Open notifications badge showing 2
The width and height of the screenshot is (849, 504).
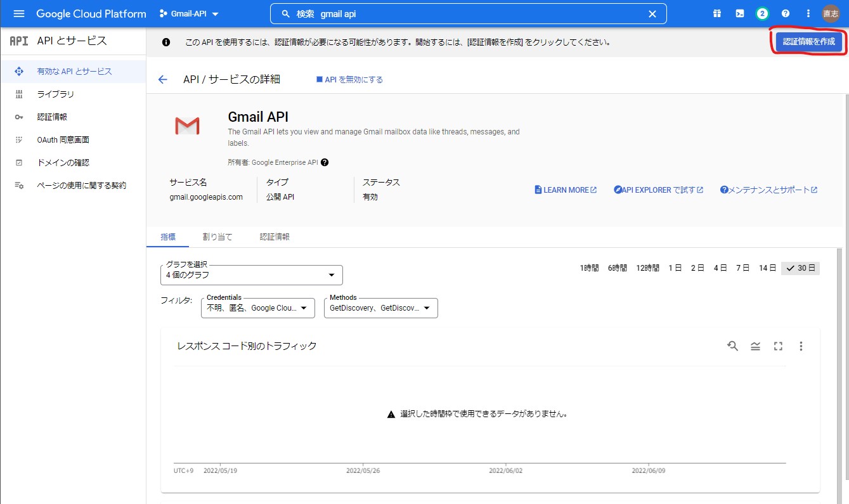tap(762, 13)
